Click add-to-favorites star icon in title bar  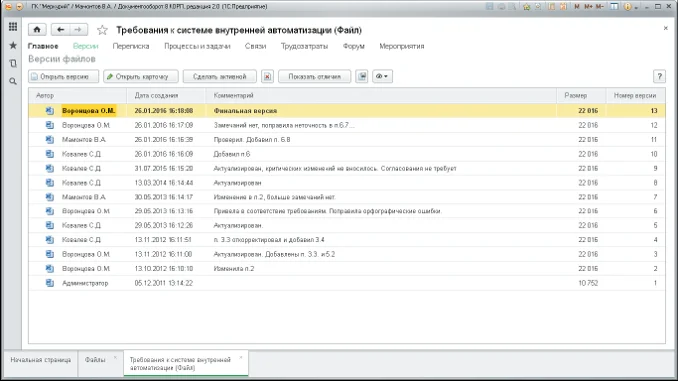coord(526,6)
